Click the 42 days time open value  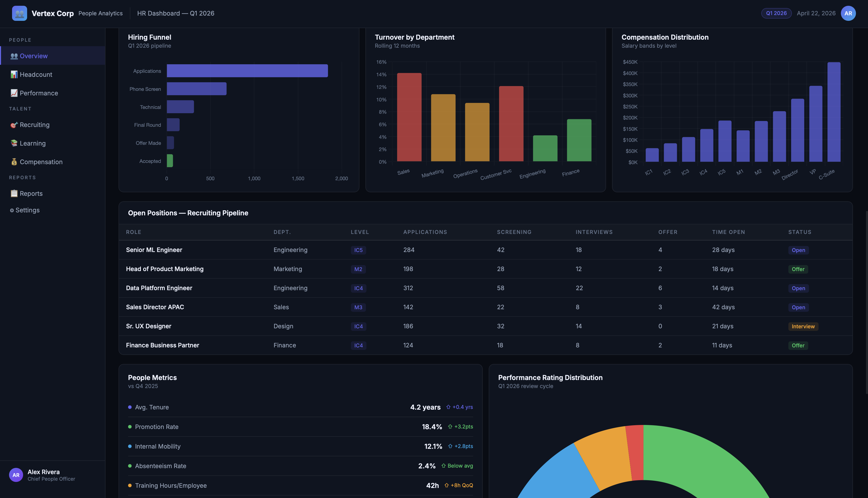pyautogui.click(x=723, y=307)
